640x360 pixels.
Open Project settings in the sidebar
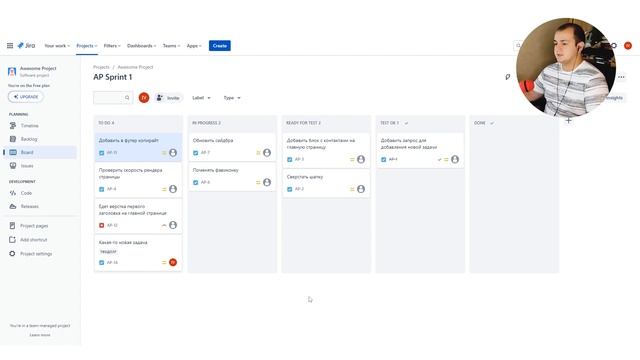tap(40, 254)
